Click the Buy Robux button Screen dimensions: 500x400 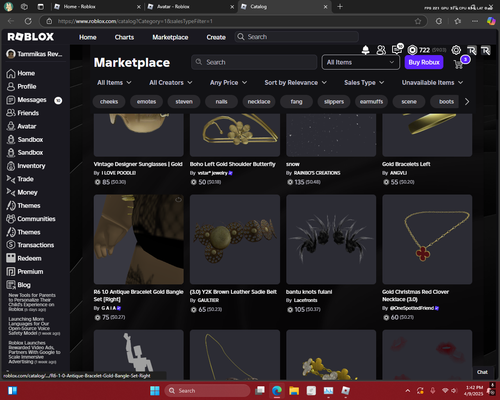click(x=424, y=62)
